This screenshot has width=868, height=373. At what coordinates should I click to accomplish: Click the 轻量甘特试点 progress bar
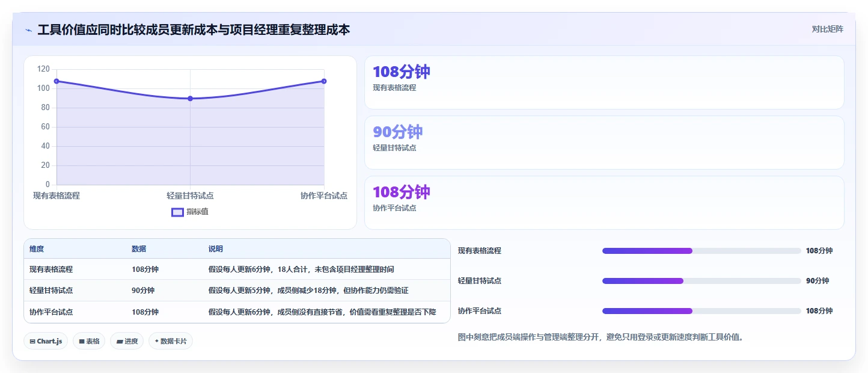point(701,281)
